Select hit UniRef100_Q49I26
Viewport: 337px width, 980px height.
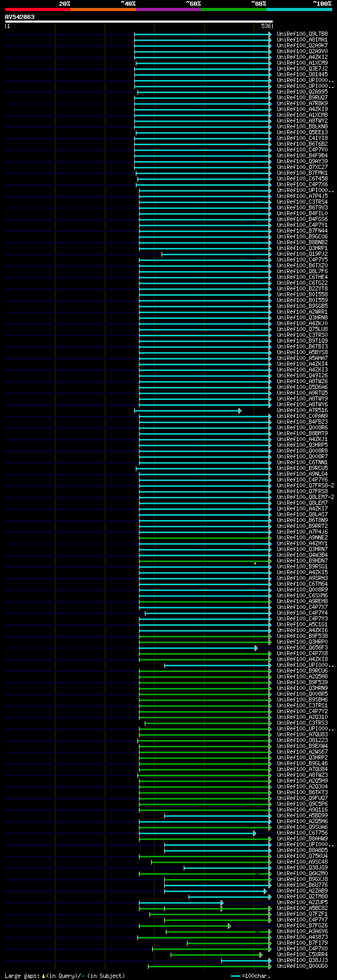(302, 376)
